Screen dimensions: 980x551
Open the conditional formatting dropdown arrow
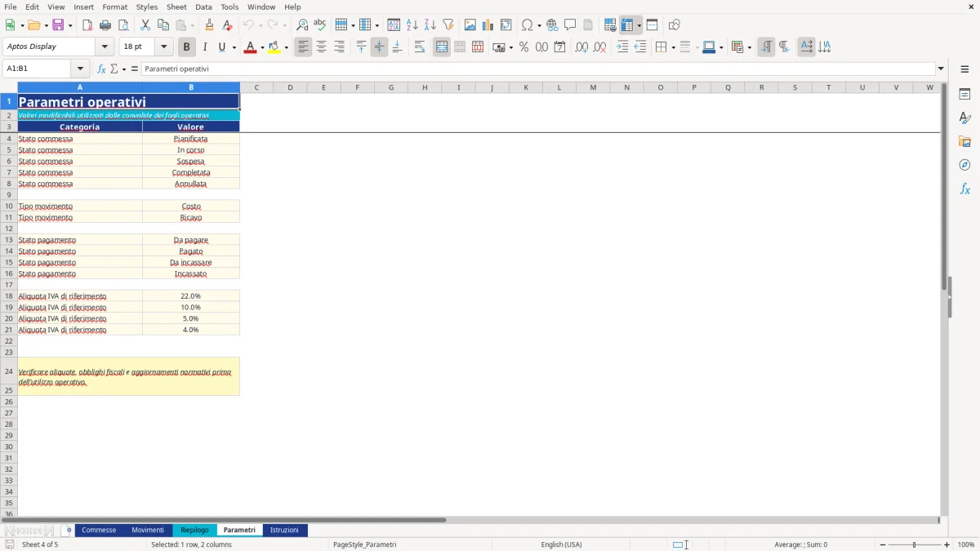click(749, 47)
